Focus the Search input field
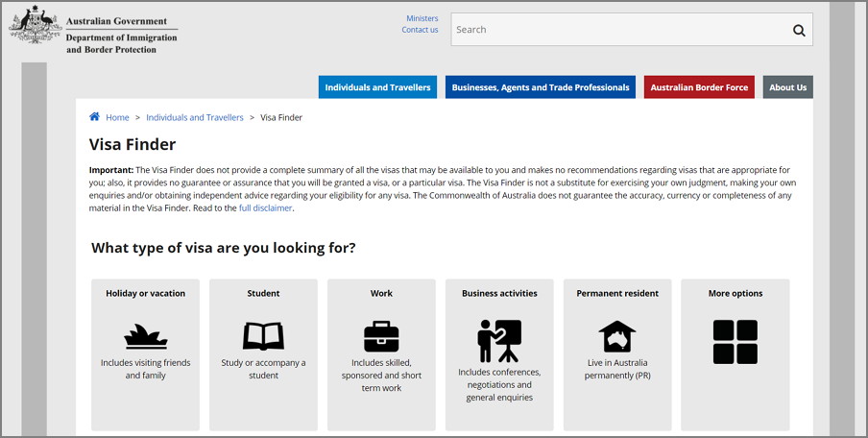868x438 pixels. [620, 30]
